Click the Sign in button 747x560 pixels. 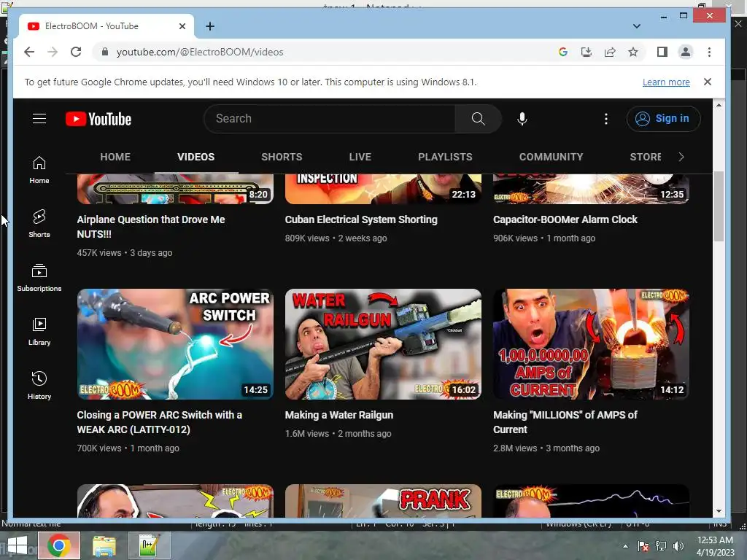[663, 119]
